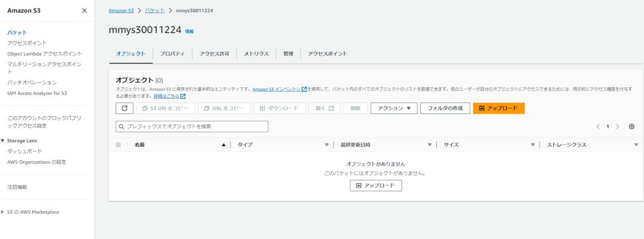The image size is (644, 239).
Task: Click the 最終更新日時 column header
Action: click(355, 145)
